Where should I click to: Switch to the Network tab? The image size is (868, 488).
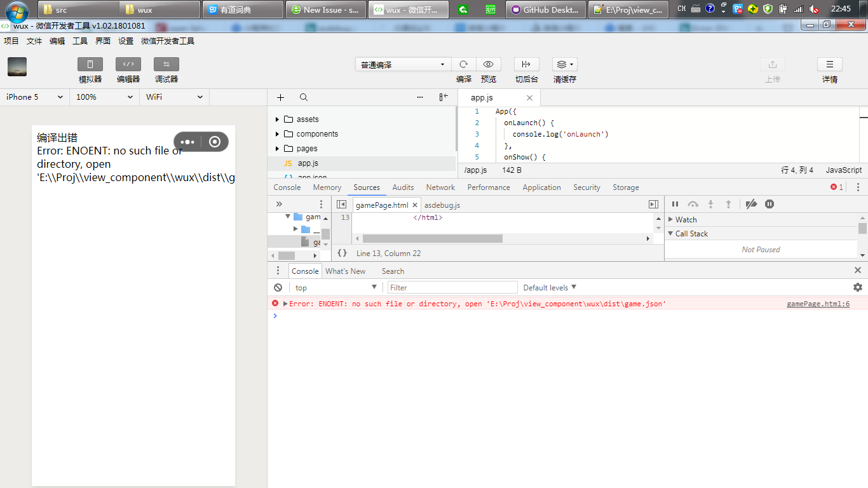click(440, 187)
